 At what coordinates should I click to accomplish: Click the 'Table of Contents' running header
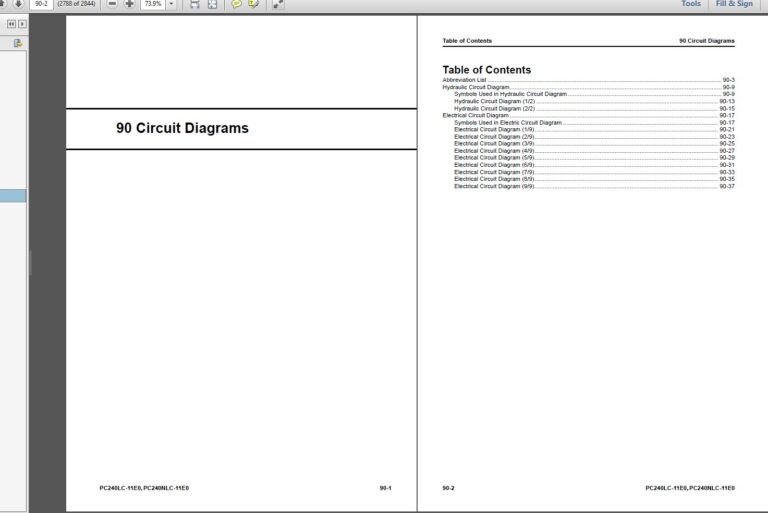pyautogui.click(x=467, y=41)
